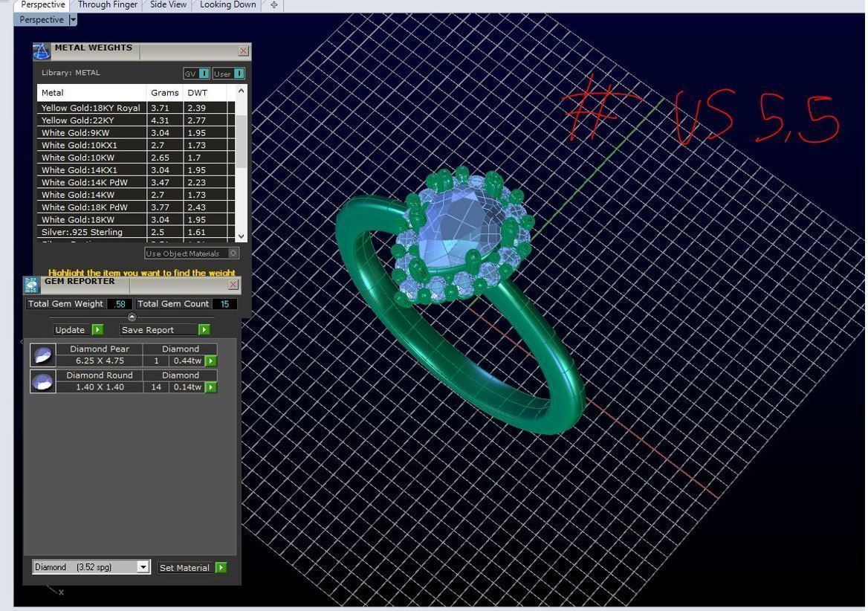Select the Yellow Gold:22KY row
The width and height of the screenshot is (868, 611).
click(136, 120)
